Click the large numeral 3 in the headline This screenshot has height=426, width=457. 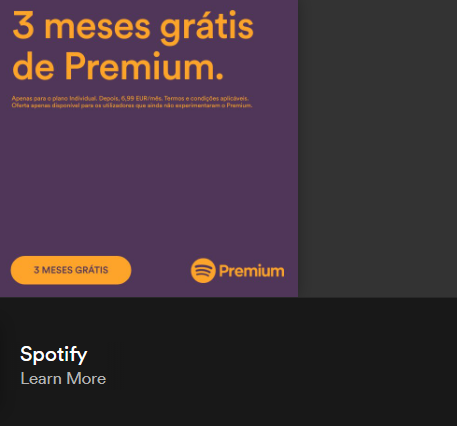tap(23, 25)
